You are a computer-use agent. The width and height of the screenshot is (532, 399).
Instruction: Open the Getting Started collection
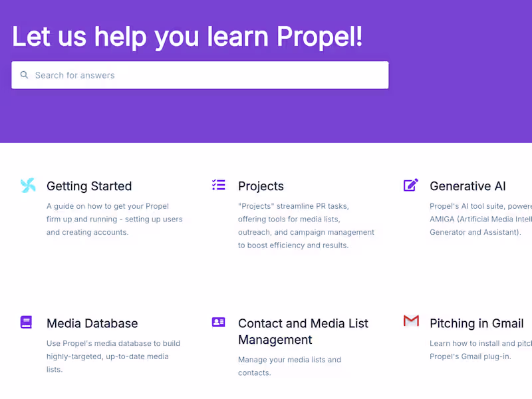point(89,186)
